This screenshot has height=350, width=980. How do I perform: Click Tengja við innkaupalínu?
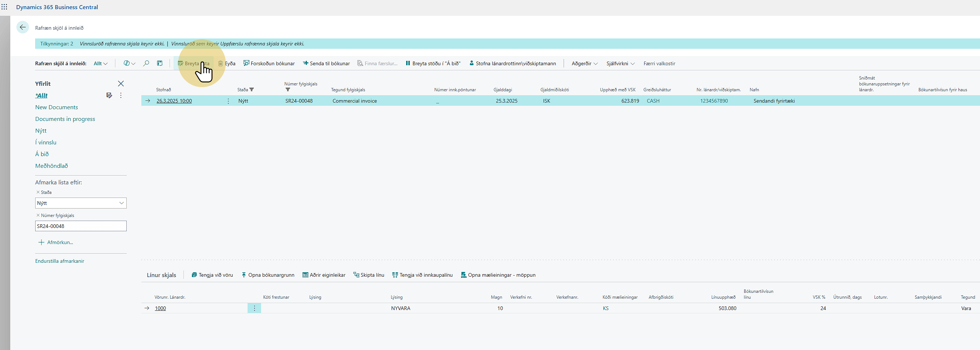point(422,275)
